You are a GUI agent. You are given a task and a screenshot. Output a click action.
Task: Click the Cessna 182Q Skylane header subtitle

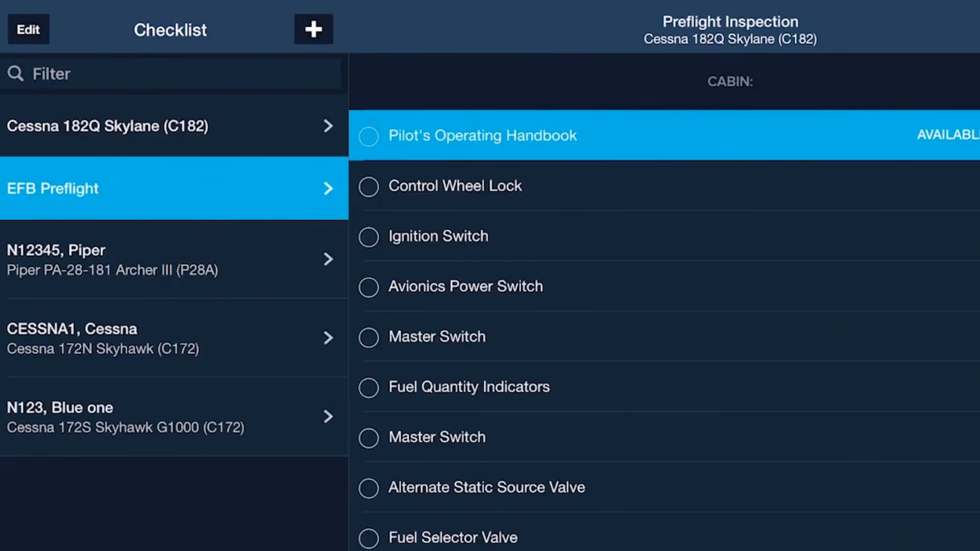point(730,39)
